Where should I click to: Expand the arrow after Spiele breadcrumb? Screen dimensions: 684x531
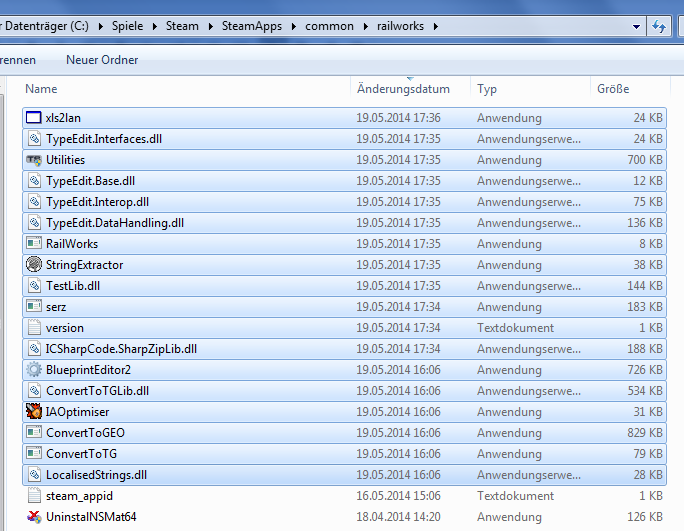point(155,27)
